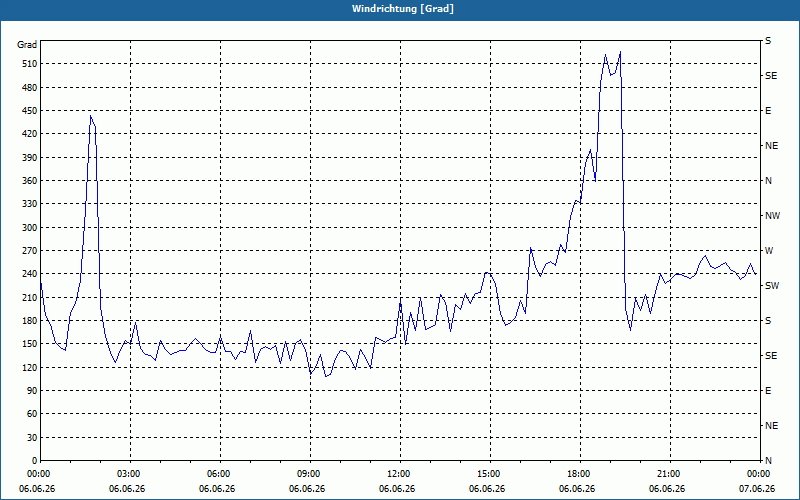Select the 510 y-axis value
This screenshot has width=800, height=500.
[30, 64]
